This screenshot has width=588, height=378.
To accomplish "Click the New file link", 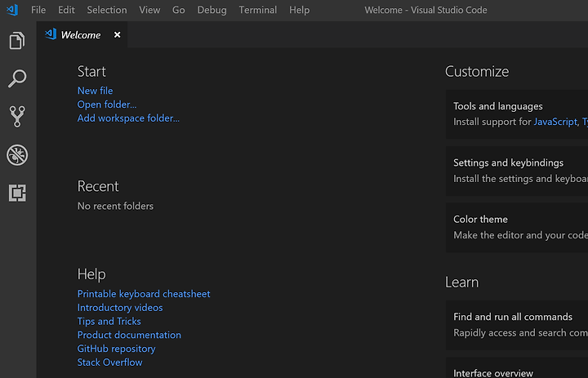I will coord(95,91).
